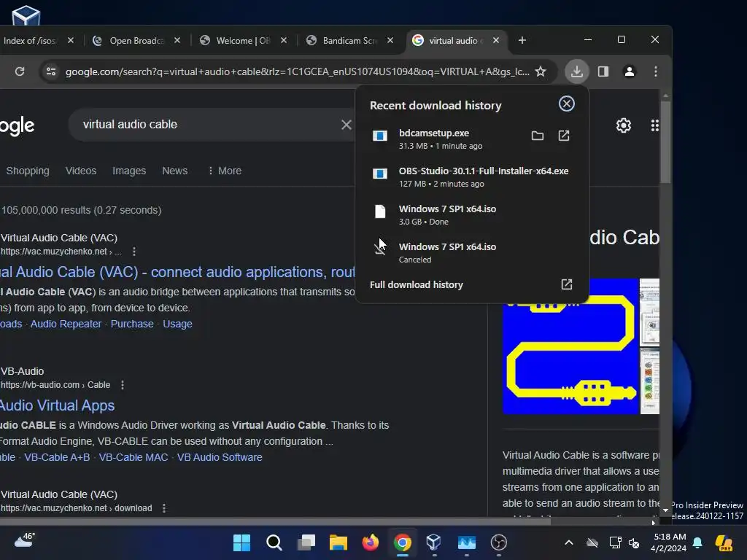
Task: Switch to Index of /isos tab
Action: click(29, 41)
